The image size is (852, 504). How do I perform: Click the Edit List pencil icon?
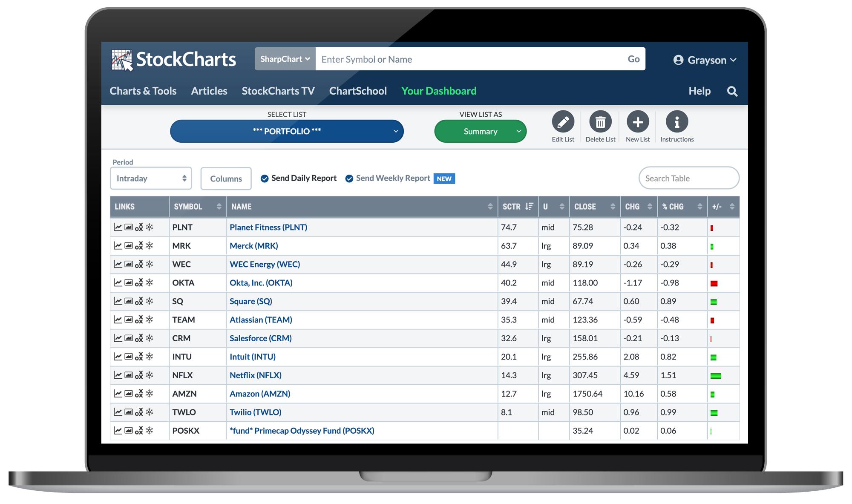click(563, 122)
